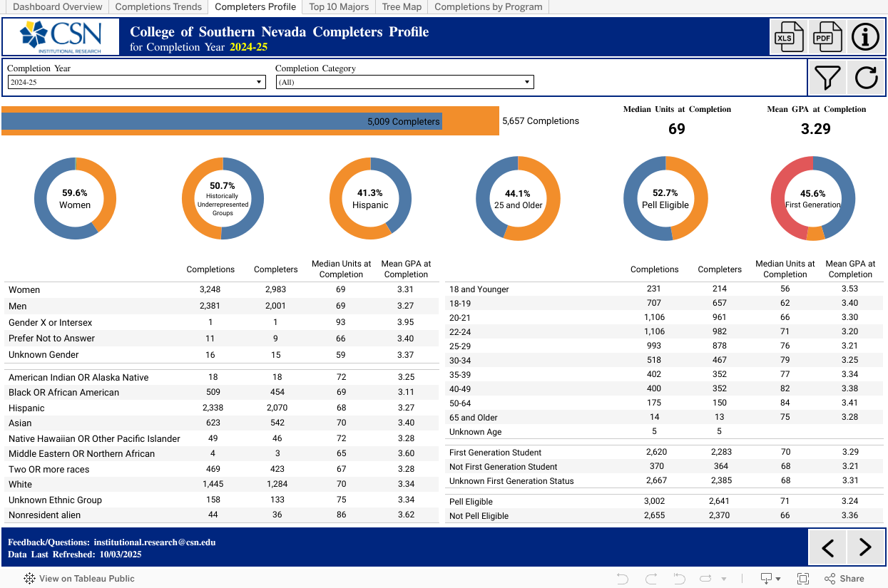
Task: Open the Completion Year dropdown
Action: pyautogui.click(x=136, y=83)
